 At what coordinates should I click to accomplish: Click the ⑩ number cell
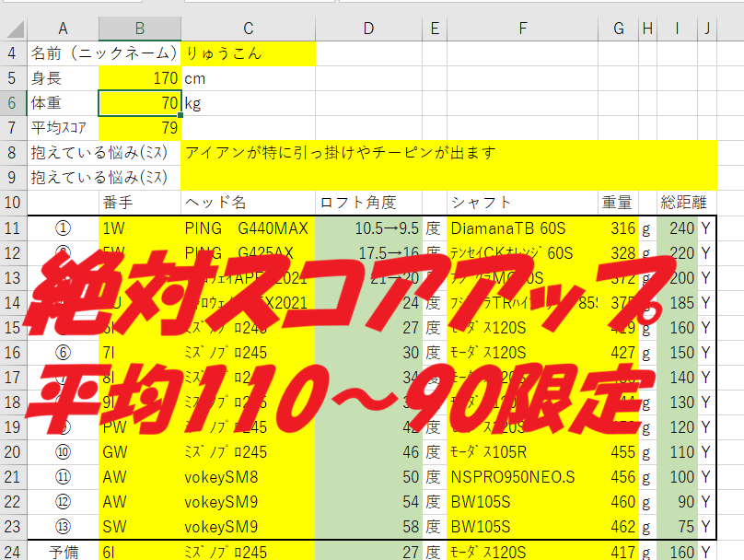(64, 452)
